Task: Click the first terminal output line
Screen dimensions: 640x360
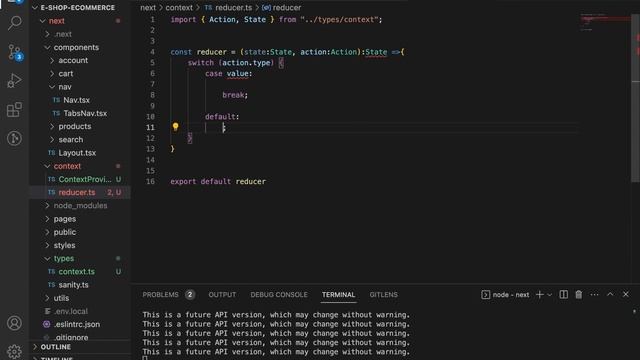Action: (276, 315)
